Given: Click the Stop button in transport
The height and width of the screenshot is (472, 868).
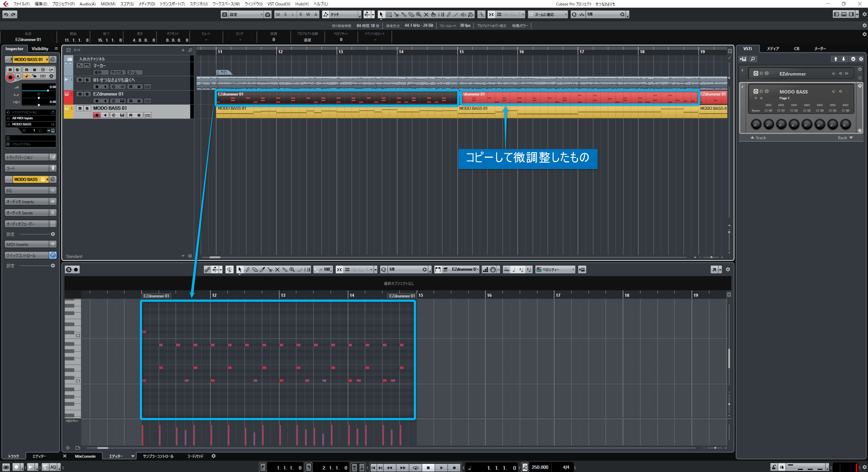Looking at the screenshot, I should (x=428, y=468).
